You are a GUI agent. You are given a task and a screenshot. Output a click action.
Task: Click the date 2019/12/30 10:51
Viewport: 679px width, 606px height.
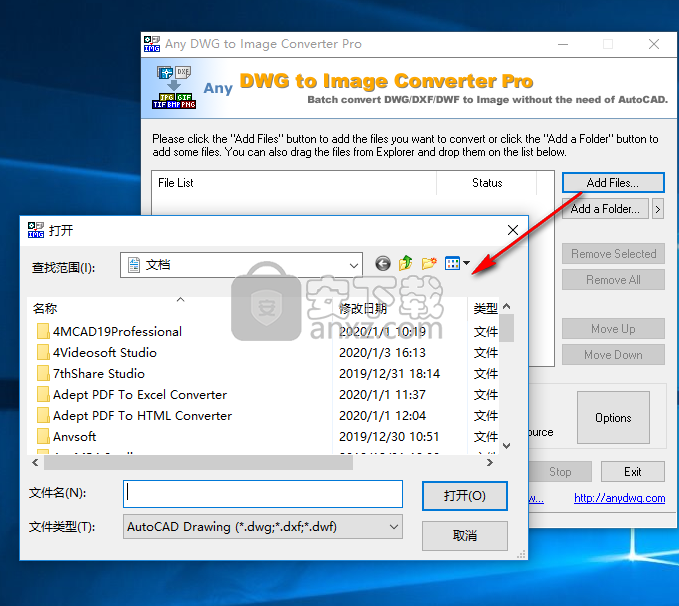click(389, 437)
